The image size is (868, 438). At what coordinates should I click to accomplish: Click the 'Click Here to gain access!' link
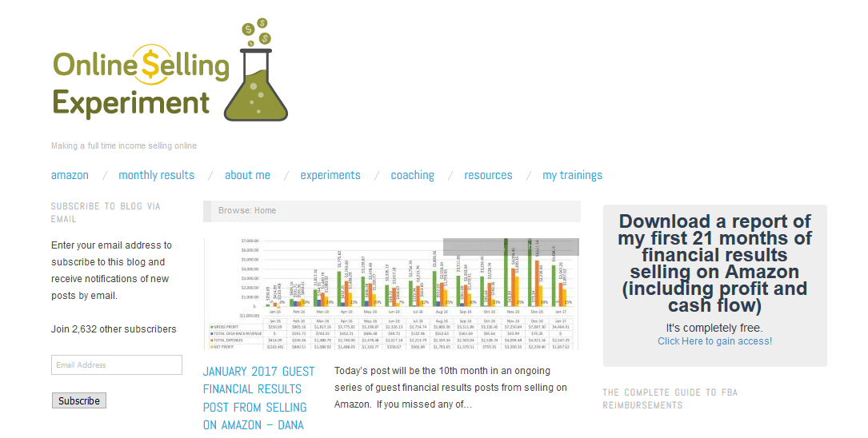[x=714, y=341]
